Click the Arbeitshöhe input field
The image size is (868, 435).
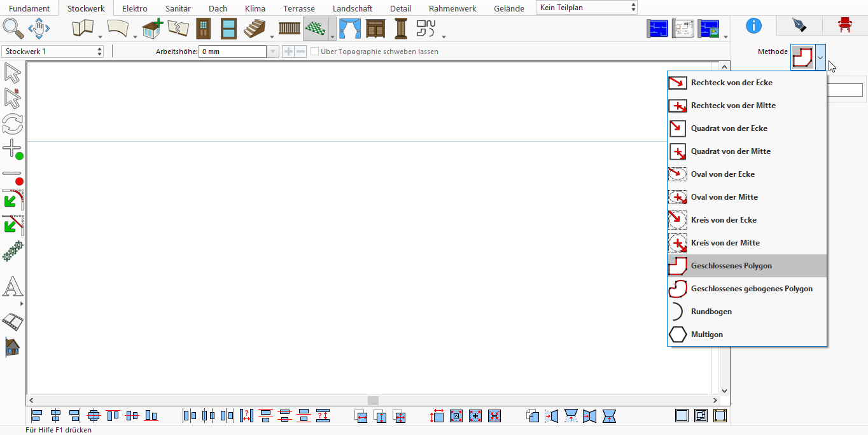tap(233, 52)
